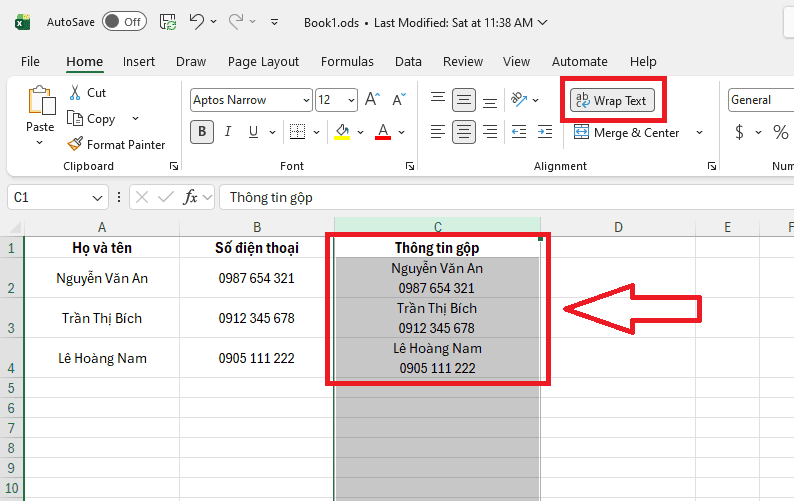Screen dimensions: 794x501
Task: Click Align Left icon
Action: (438, 132)
